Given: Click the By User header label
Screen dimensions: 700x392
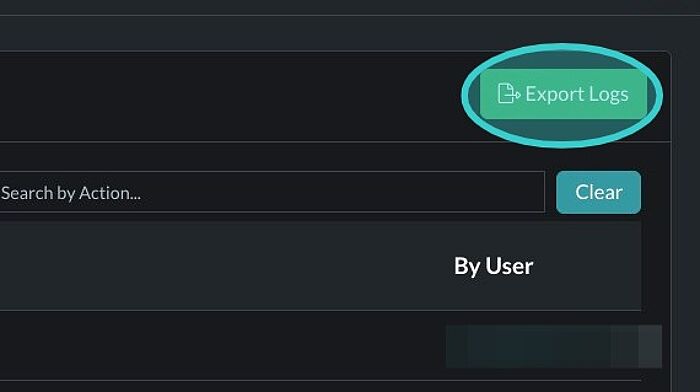Looking at the screenshot, I should point(493,266).
